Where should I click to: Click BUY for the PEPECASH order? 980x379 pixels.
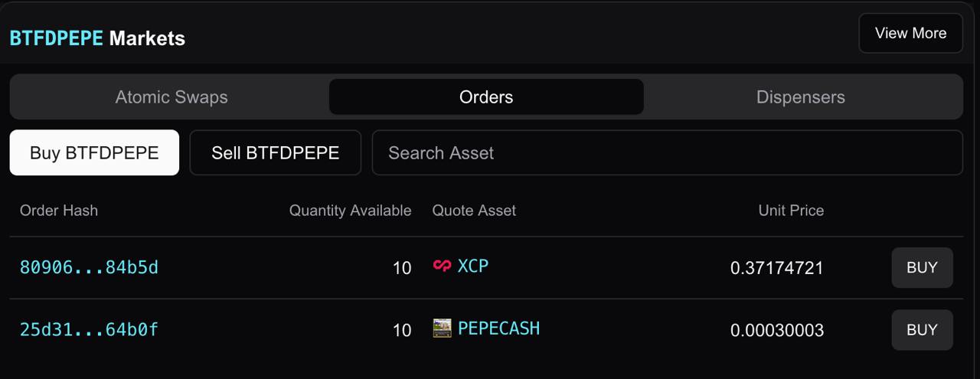click(x=922, y=330)
